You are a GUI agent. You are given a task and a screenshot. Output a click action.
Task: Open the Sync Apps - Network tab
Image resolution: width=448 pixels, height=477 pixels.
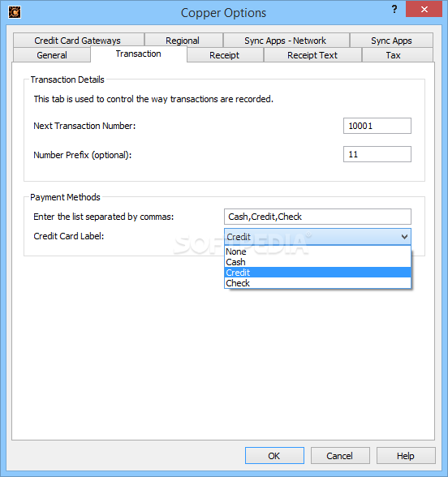click(x=286, y=41)
